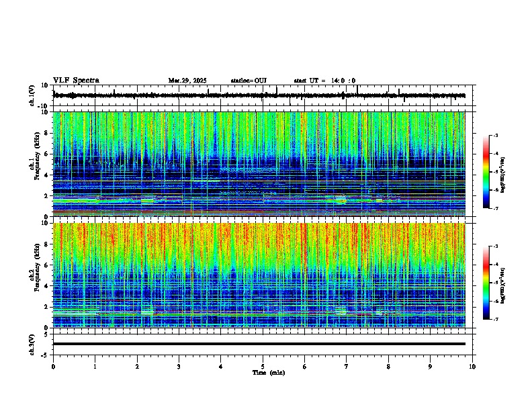The height and width of the screenshot is (411, 532).
Task: Click the "-3" label on ch.2 color bar
Action: pos(495,246)
